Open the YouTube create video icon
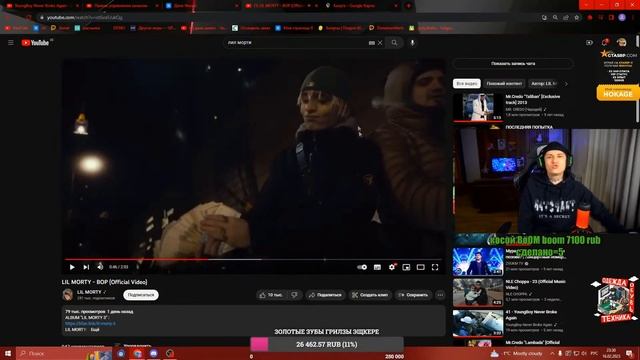 (x=589, y=42)
